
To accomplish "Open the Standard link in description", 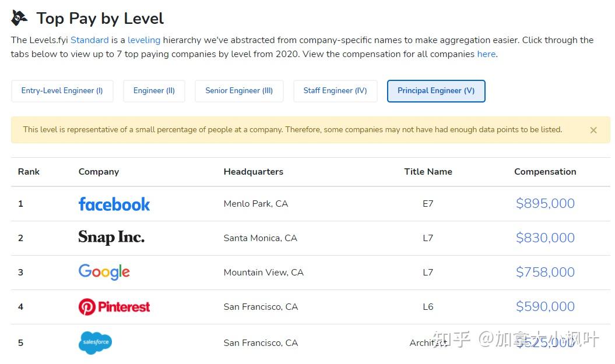I will pyautogui.click(x=89, y=40).
